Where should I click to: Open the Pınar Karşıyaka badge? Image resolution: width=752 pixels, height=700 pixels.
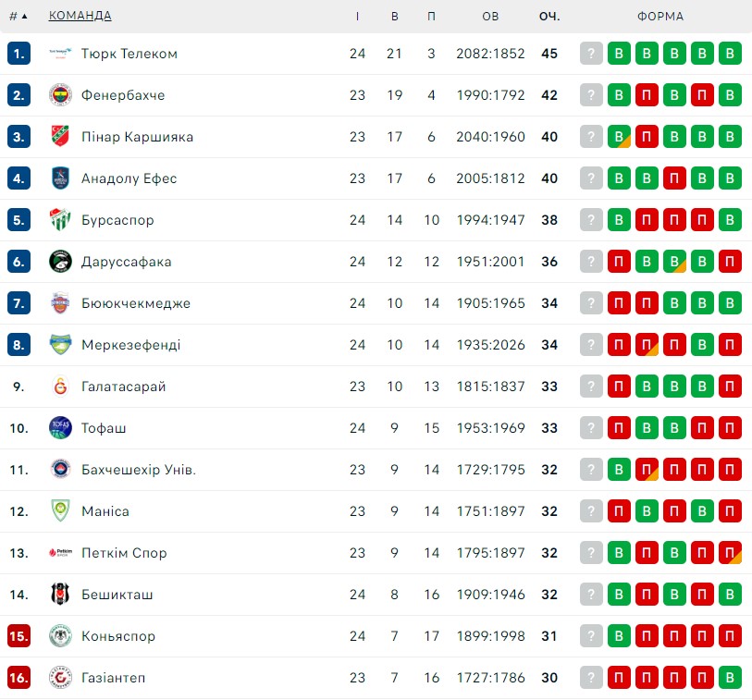tap(60, 137)
